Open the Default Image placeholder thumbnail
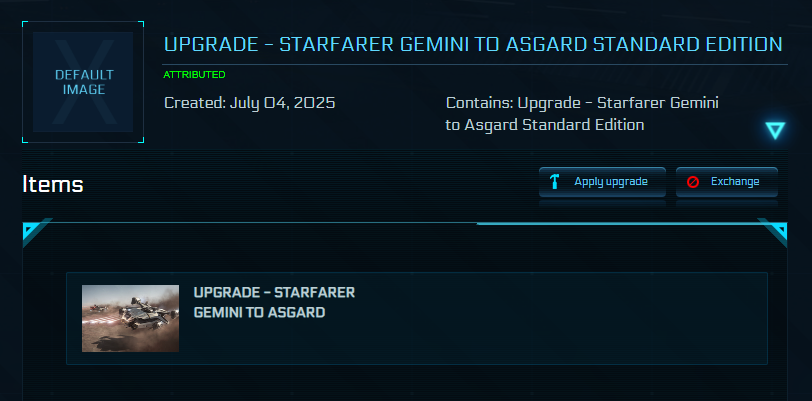 pos(83,82)
